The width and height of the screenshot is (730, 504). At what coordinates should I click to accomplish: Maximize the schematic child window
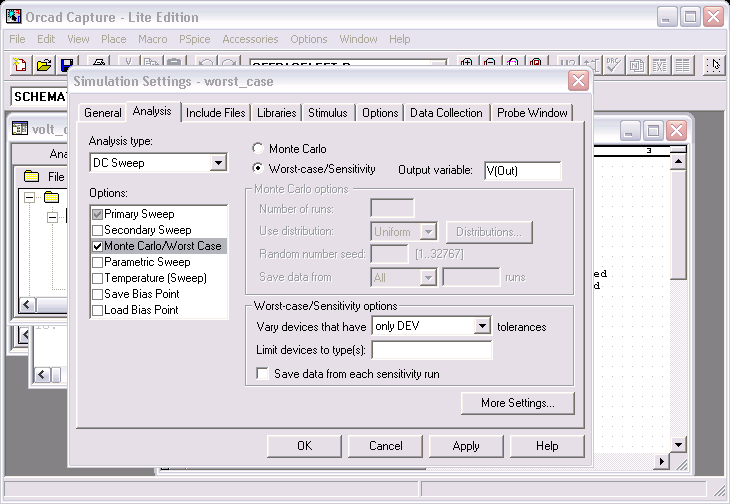click(x=653, y=131)
